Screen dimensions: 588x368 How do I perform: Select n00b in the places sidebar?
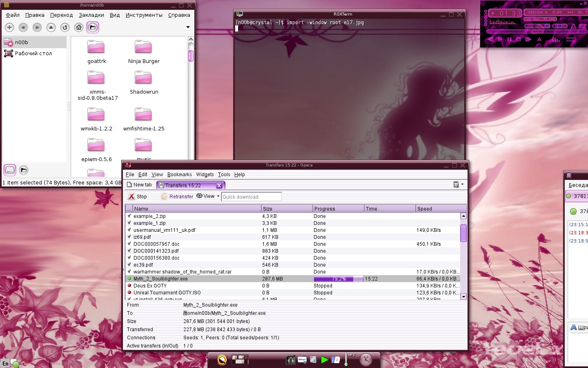(x=34, y=42)
